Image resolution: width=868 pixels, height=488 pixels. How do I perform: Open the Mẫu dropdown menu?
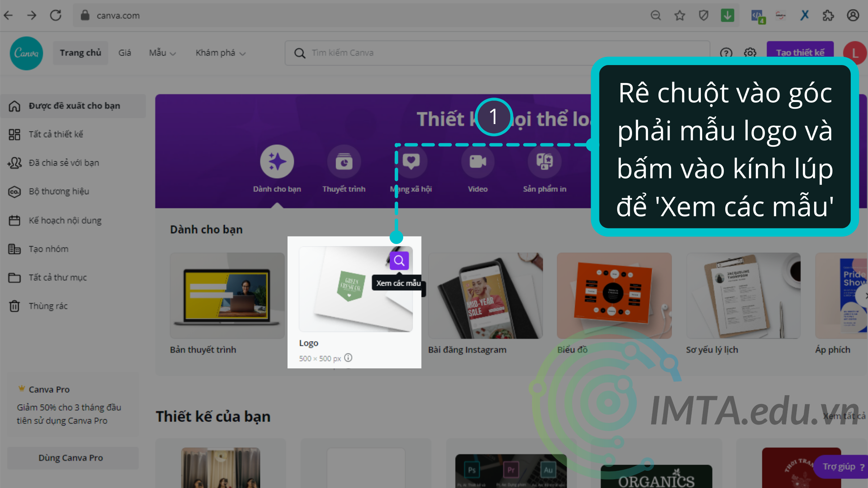[162, 53]
